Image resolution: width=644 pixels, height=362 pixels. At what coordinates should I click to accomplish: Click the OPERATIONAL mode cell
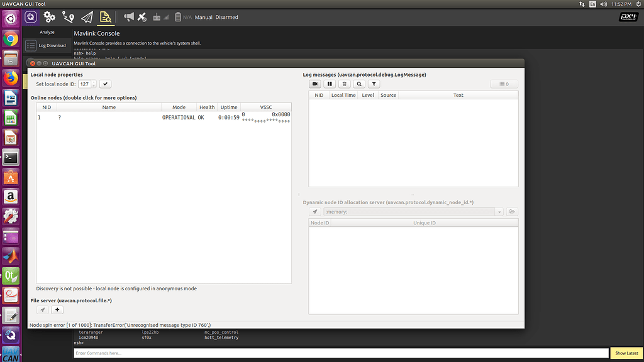click(179, 118)
